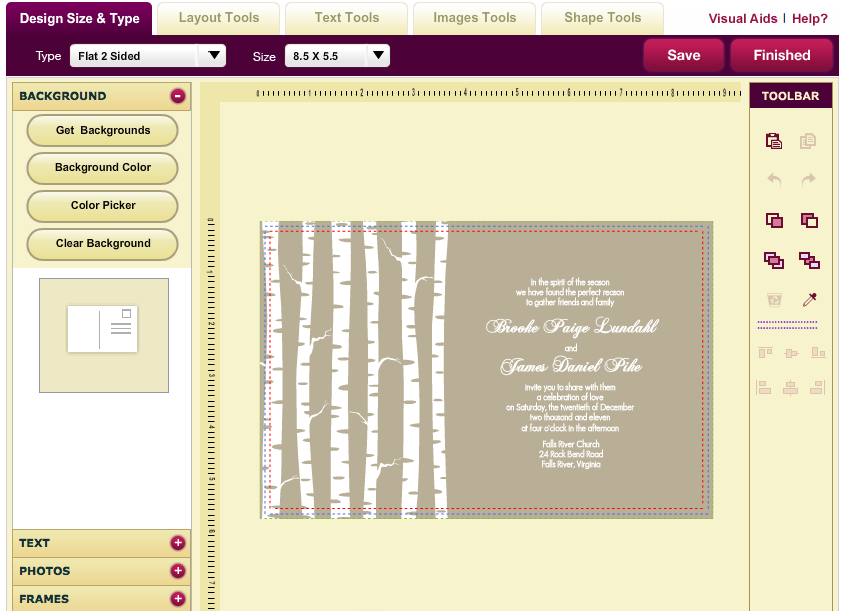Click the paste clipboard icon in toolbar
Image resolution: width=850 pixels, height=611 pixels.
coord(773,141)
